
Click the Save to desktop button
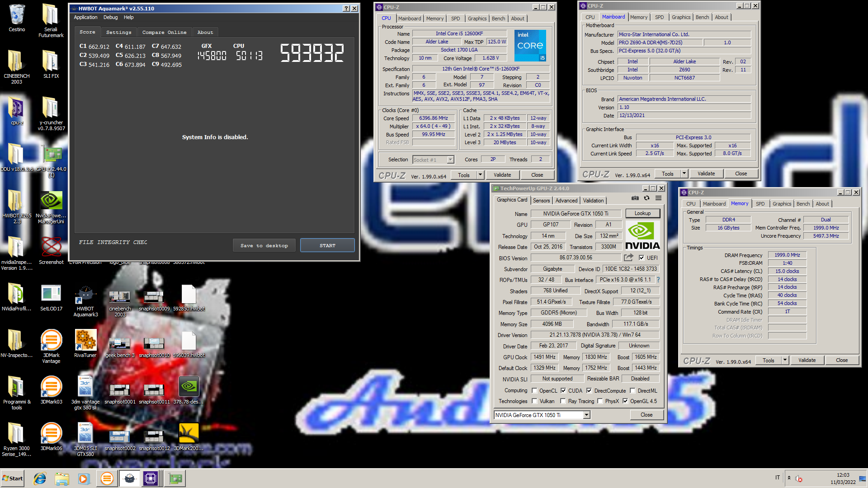[264, 245]
